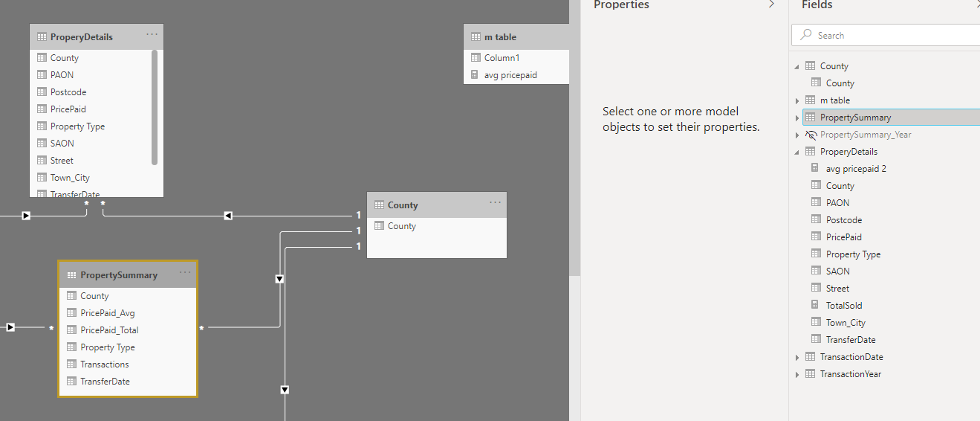The image size is (980, 421).
Task: Click the PricePaid column icon in Fields list
Action: [815, 237]
